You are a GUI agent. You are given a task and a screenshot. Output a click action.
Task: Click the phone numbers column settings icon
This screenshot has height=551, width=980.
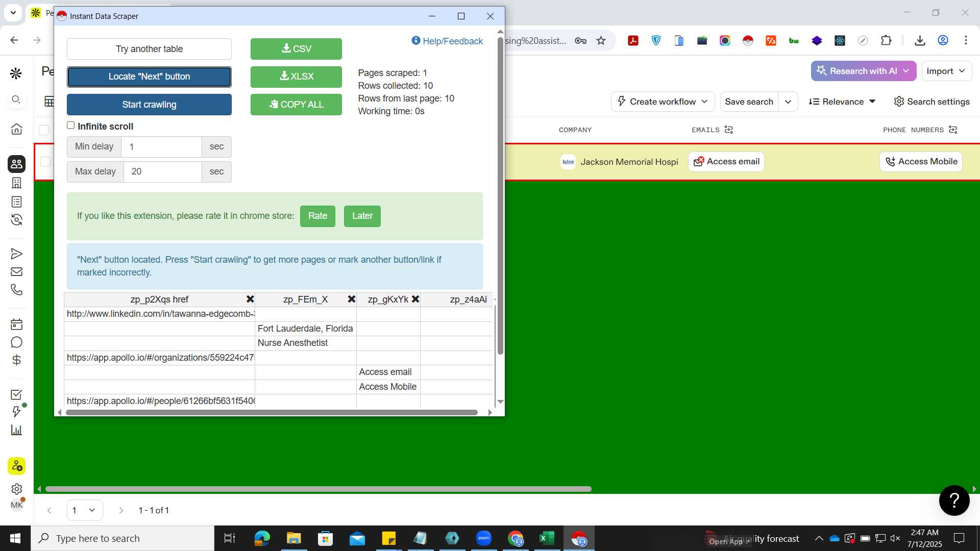tap(953, 130)
